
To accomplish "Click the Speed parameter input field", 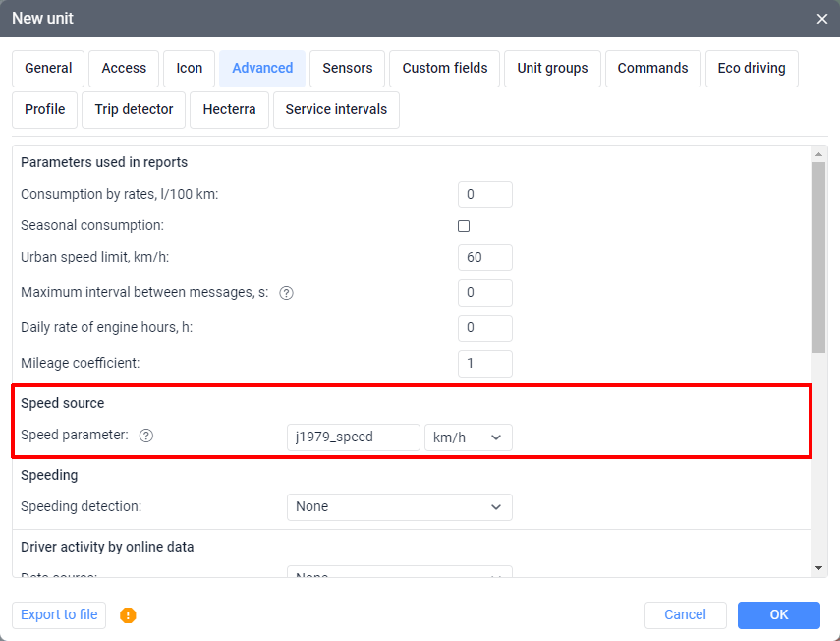I will pyautogui.click(x=353, y=437).
